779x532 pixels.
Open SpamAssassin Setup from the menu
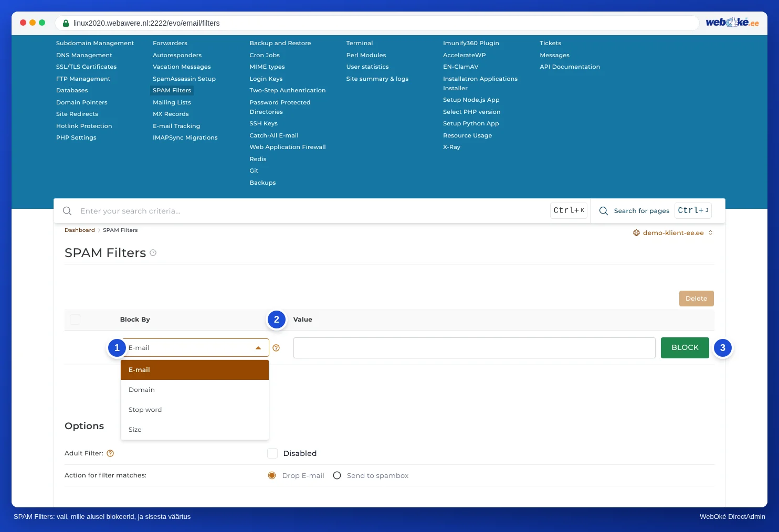[184, 79]
